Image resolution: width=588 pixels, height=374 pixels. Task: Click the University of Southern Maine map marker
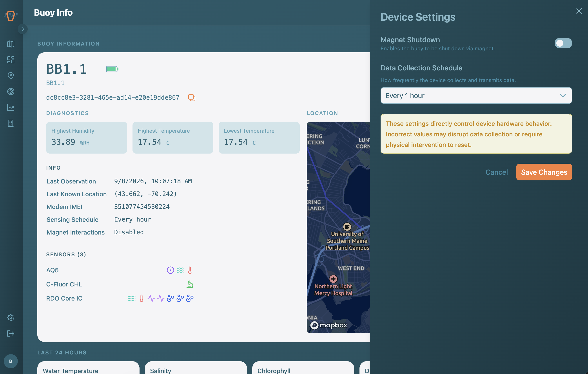click(347, 227)
